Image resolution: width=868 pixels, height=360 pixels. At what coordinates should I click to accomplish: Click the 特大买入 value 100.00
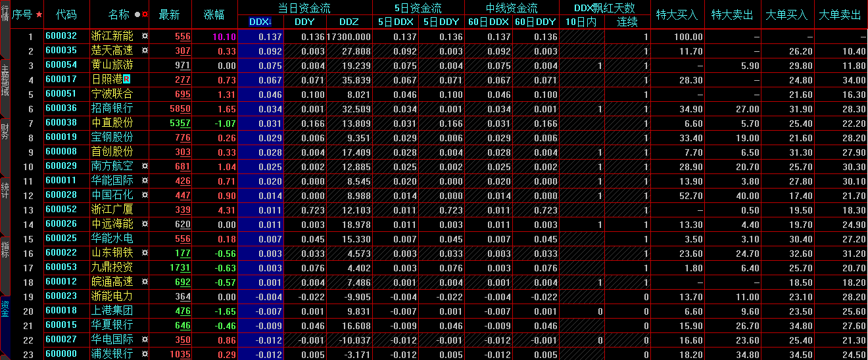688,37
